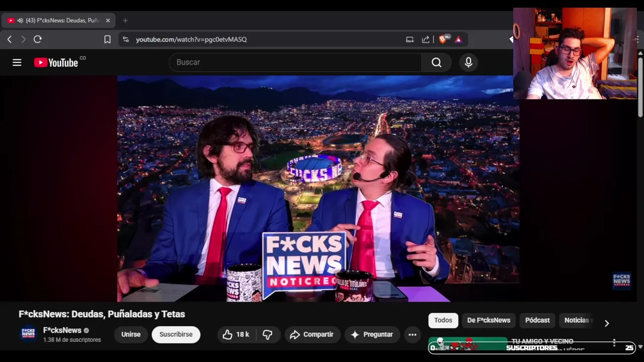Click the address bar URL

(x=191, y=39)
